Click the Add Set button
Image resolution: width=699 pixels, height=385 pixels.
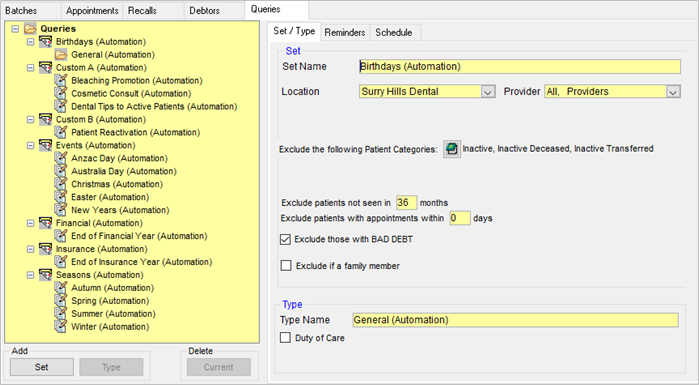tap(42, 367)
